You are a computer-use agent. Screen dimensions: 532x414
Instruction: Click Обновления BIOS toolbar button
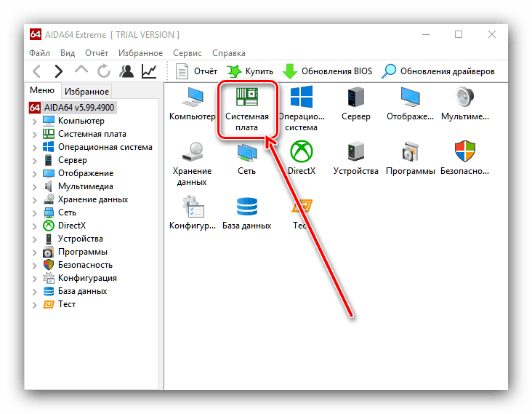click(327, 71)
